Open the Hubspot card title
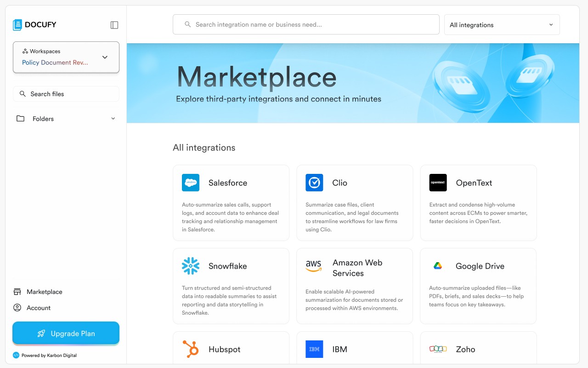Image resolution: width=588 pixels, height=368 pixels. 225,349
